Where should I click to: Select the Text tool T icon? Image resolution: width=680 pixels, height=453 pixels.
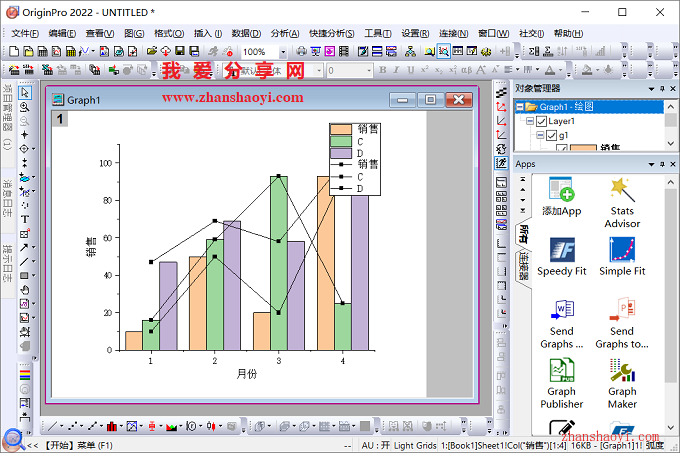point(25,219)
